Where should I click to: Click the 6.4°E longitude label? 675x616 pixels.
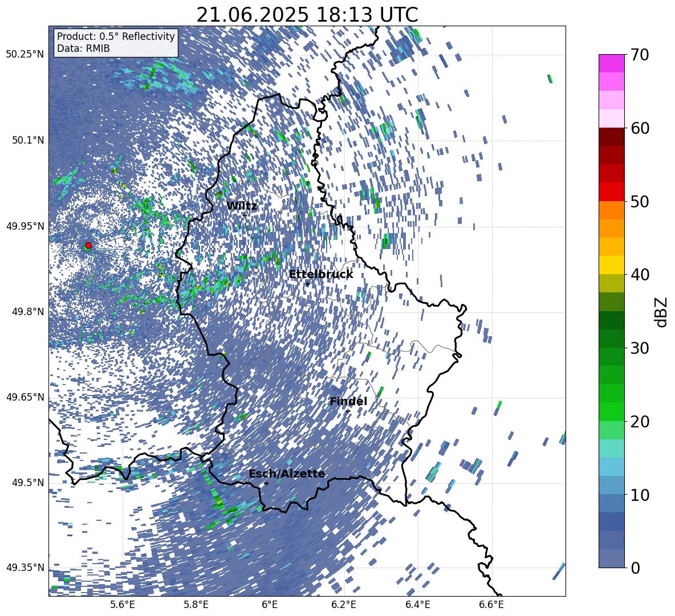[417, 605]
